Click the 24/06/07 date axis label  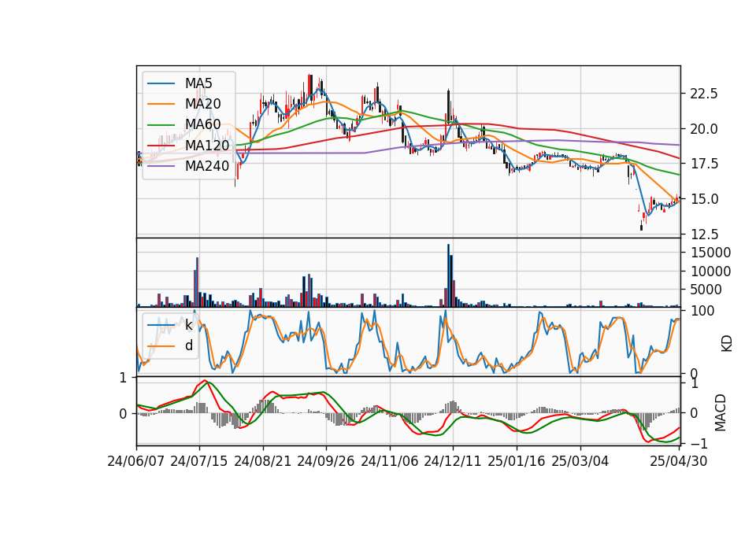tap(136, 461)
